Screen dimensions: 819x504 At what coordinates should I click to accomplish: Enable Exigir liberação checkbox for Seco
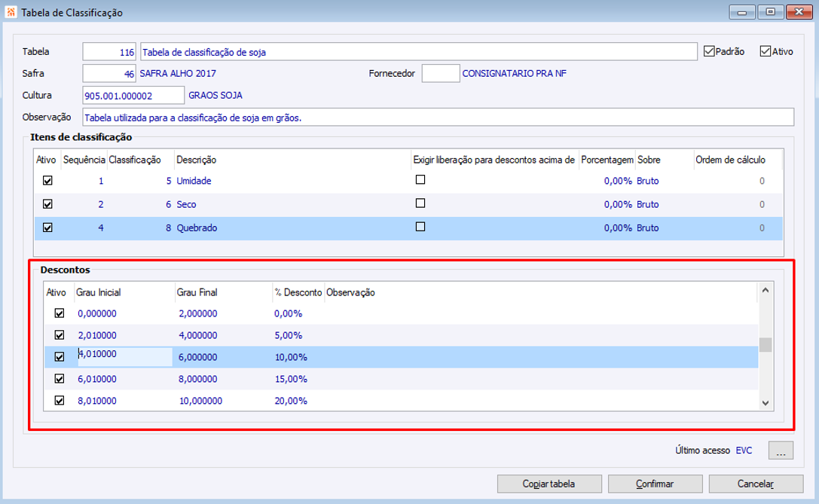(420, 203)
